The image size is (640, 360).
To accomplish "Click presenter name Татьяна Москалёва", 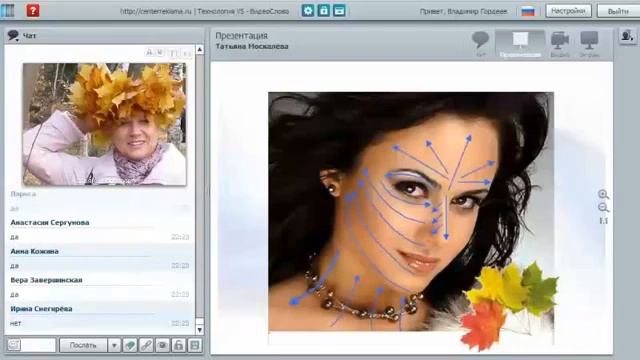I will tap(252, 47).
